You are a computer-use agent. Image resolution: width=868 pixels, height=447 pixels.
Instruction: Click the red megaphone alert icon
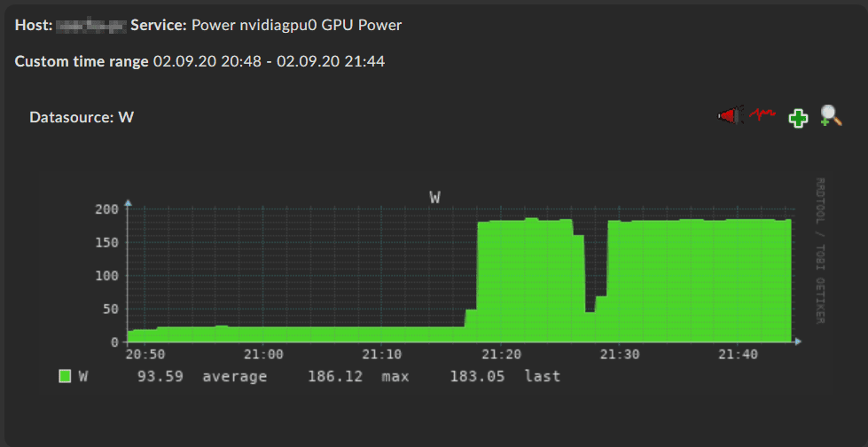(x=731, y=116)
